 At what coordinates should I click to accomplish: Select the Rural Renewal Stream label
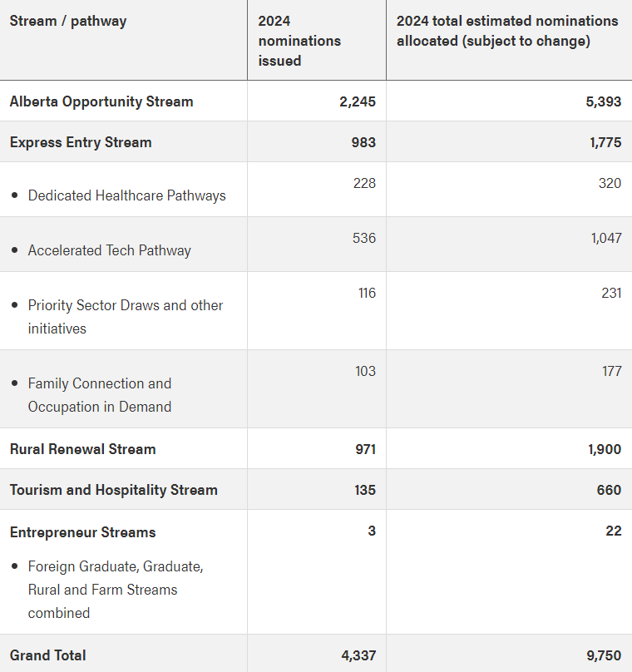click(x=82, y=449)
